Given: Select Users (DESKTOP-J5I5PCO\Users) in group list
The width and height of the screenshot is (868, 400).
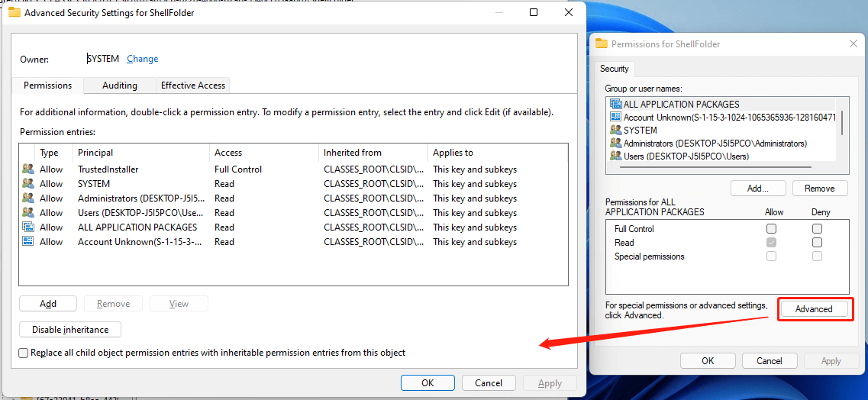Looking at the screenshot, I should click(686, 156).
